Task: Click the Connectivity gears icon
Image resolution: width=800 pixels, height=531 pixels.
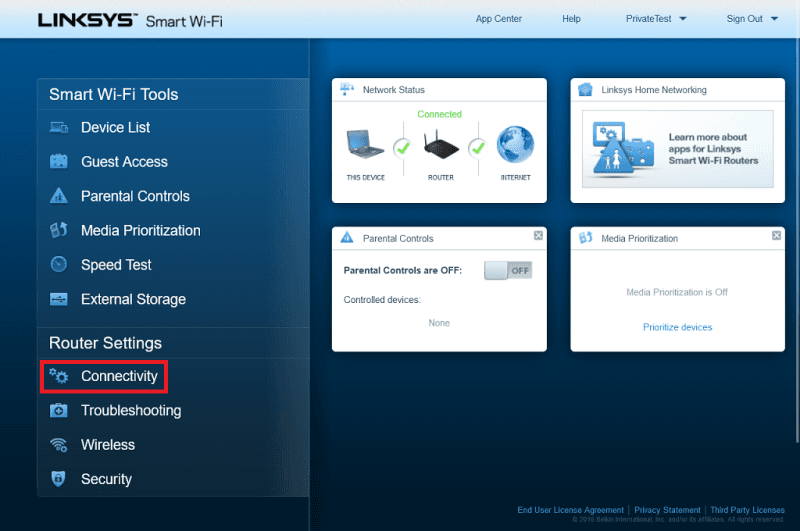Action: [59, 377]
